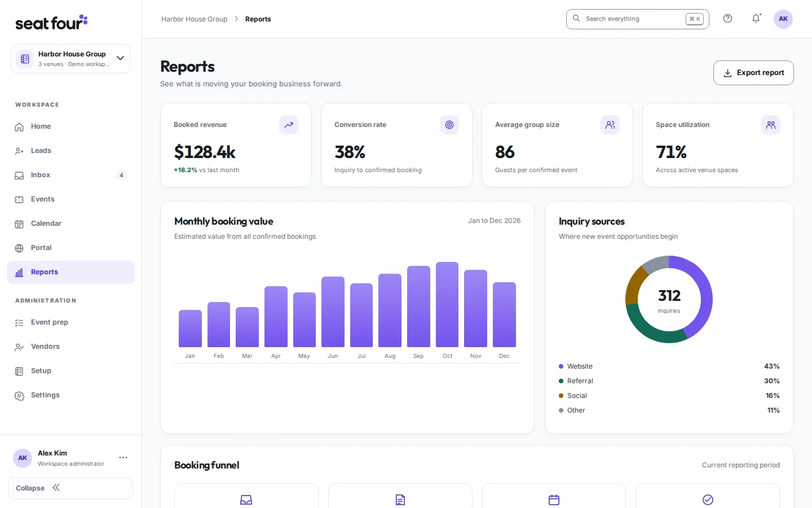
Task: Click the inbox tray icon in Booking funnel
Action: click(246, 500)
